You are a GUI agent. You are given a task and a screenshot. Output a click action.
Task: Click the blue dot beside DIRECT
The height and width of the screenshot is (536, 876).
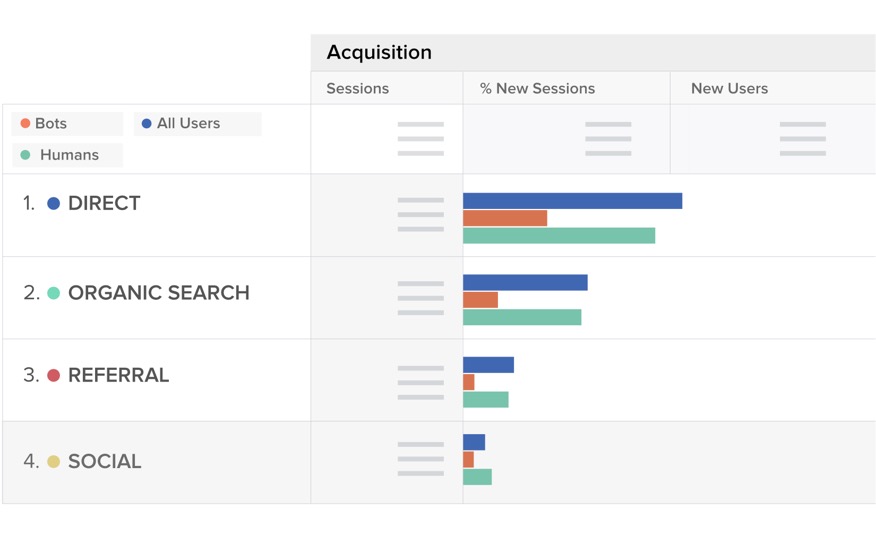point(54,203)
